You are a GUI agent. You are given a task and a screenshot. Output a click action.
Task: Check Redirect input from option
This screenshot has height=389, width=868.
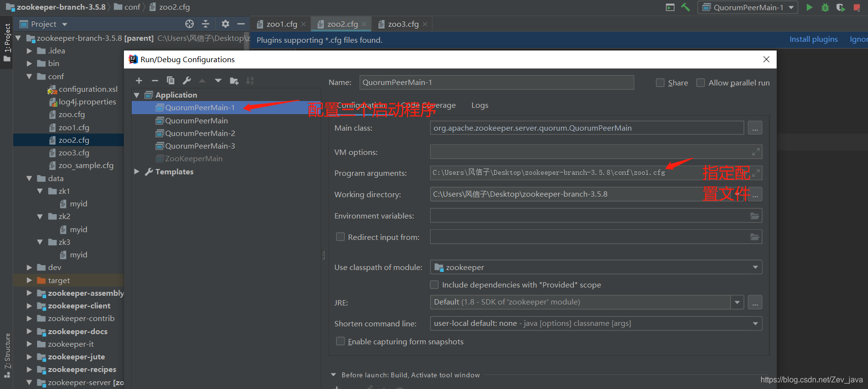pos(341,237)
